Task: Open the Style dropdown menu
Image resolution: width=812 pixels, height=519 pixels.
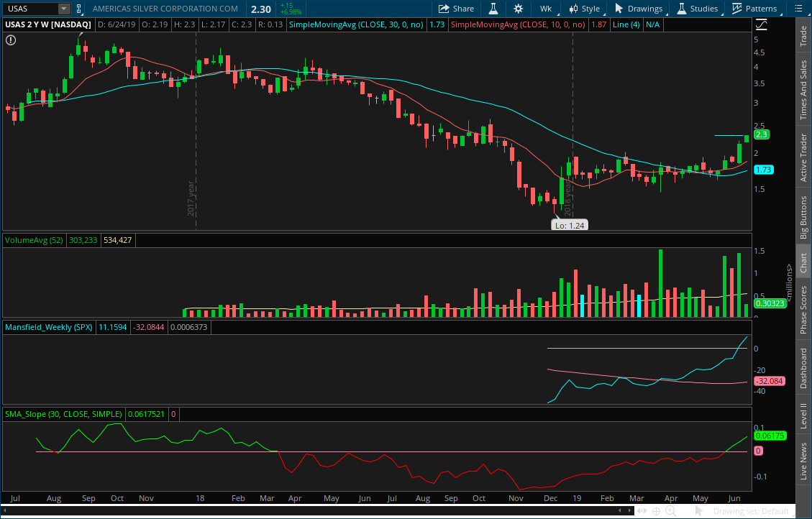Action: 584,9
